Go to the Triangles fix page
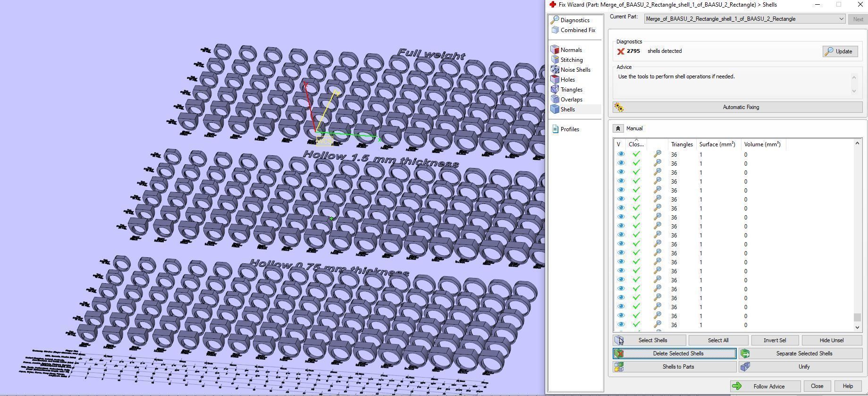 (x=571, y=90)
